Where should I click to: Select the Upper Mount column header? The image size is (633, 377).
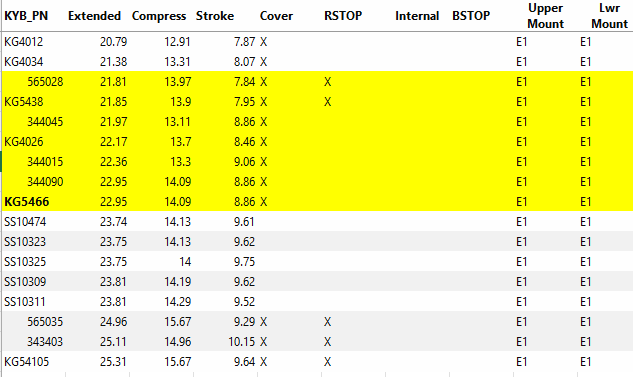545,16
